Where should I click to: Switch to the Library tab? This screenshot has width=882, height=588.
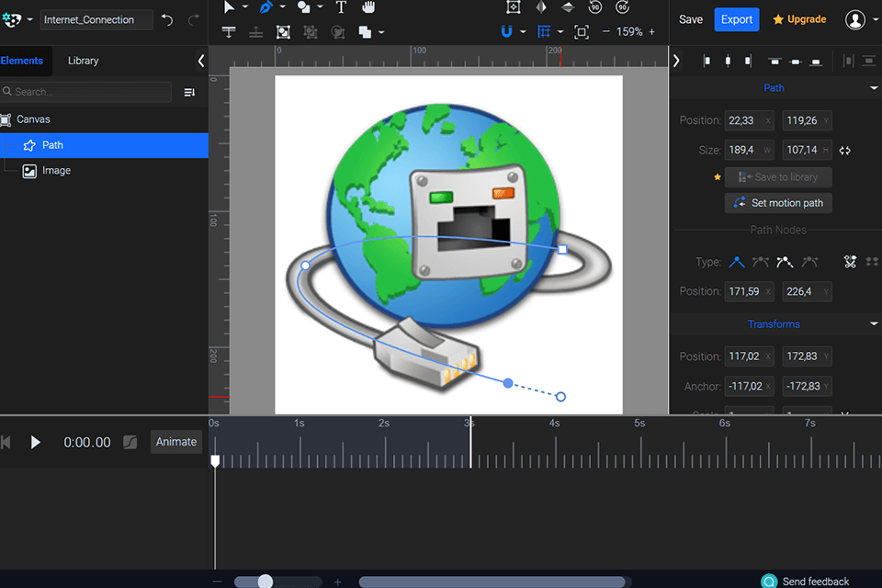(84, 61)
